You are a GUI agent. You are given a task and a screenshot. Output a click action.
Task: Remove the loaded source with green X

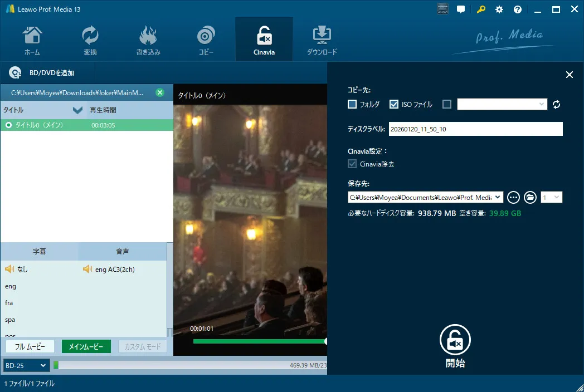[160, 92]
